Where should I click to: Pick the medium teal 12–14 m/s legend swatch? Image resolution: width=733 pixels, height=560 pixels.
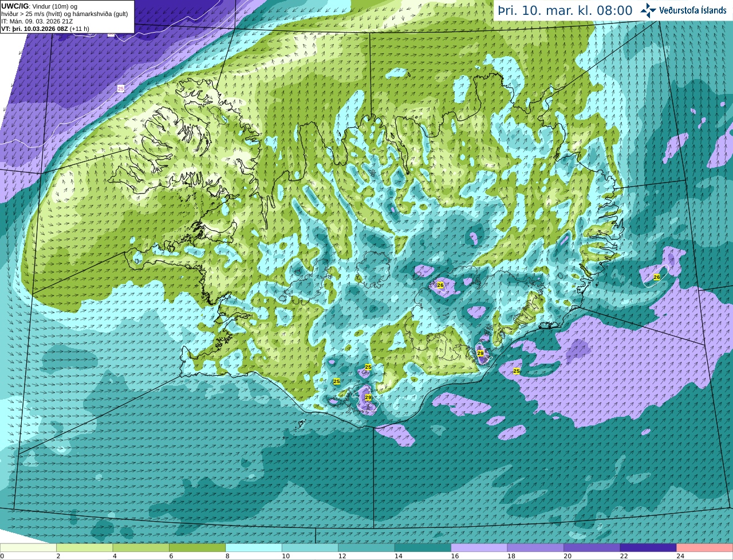(x=366, y=547)
